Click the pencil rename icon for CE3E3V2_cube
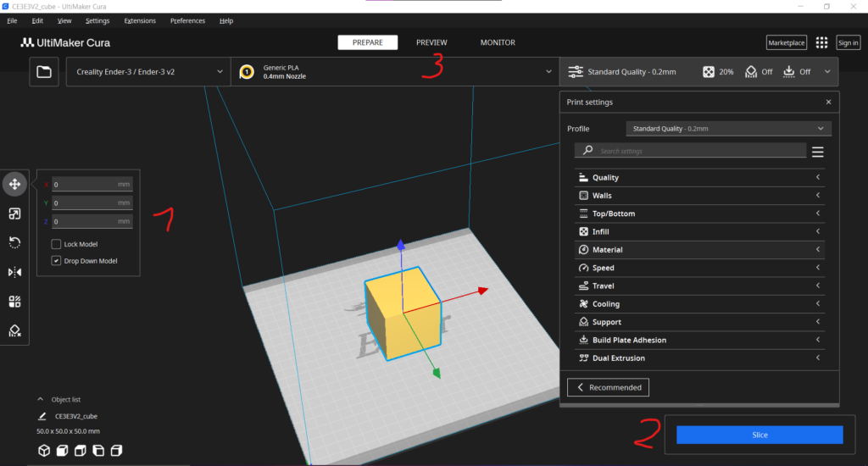The width and height of the screenshot is (868, 466). pyautogui.click(x=42, y=416)
